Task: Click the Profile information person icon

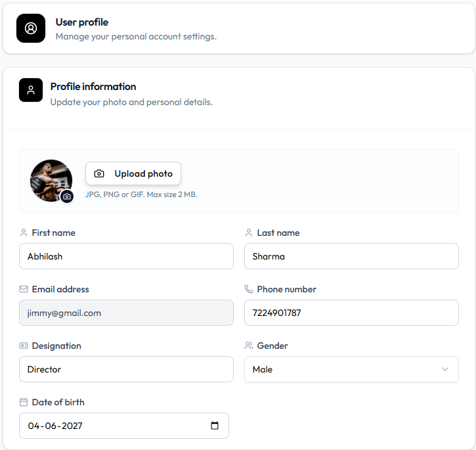Action: click(x=31, y=90)
